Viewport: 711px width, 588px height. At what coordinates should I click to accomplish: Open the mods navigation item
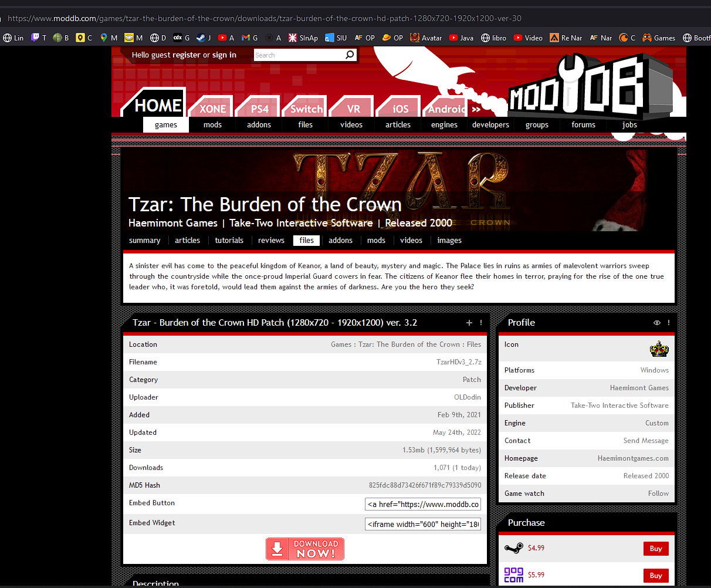[212, 124]
